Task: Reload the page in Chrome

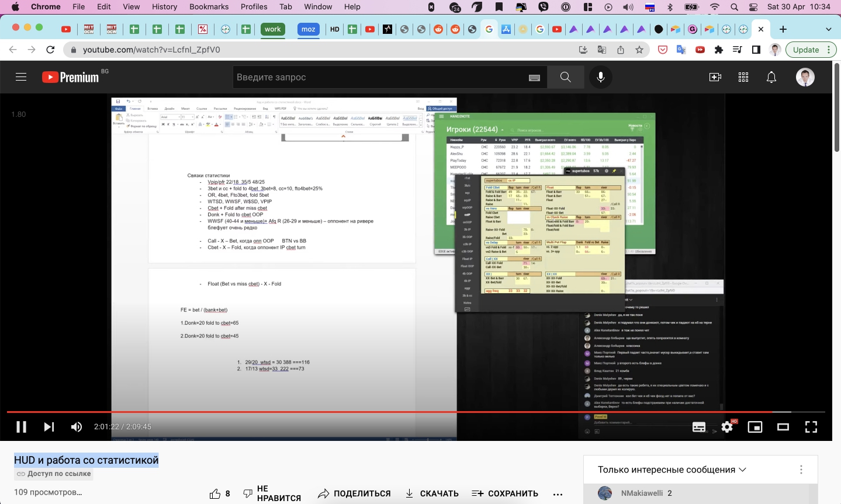Action: [x=50, y=50]
